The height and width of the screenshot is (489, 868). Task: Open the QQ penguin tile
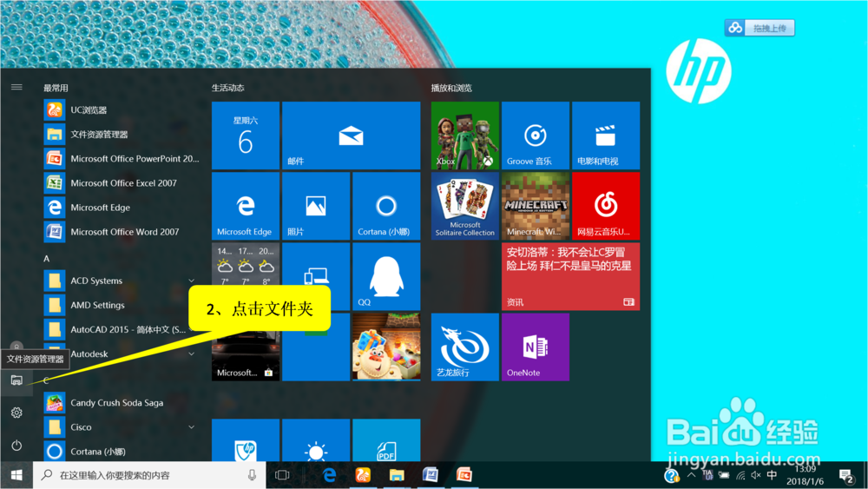tap(386, 276)
